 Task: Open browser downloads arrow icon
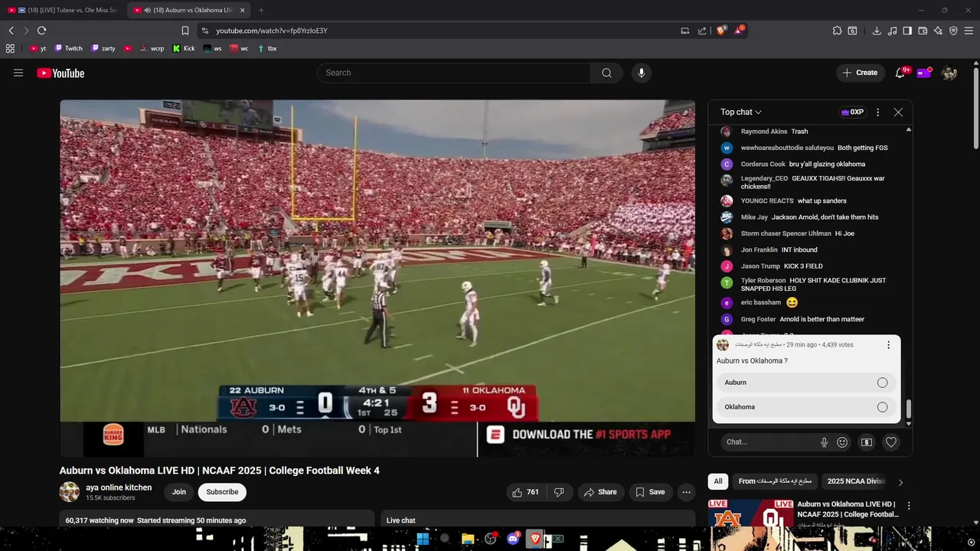(877, 31)
